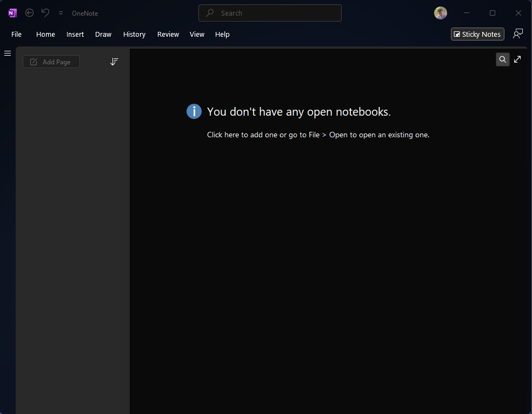
Task: Switch to the Home tab
Action: [x=45, y=34]
